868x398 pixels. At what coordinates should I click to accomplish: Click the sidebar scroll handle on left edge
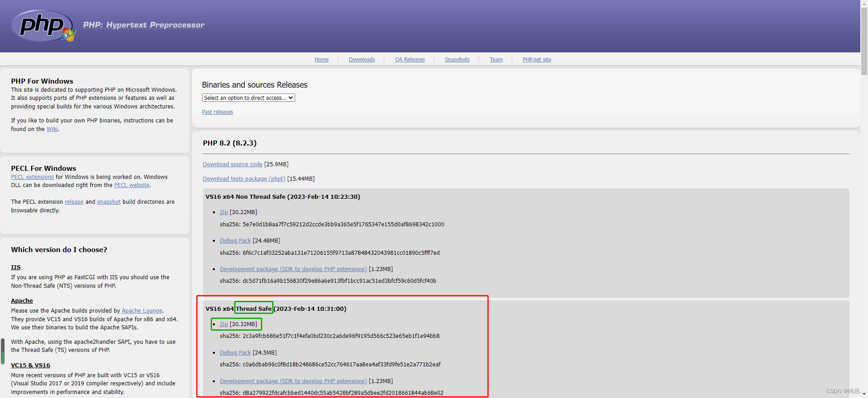(x=3, y=351)
